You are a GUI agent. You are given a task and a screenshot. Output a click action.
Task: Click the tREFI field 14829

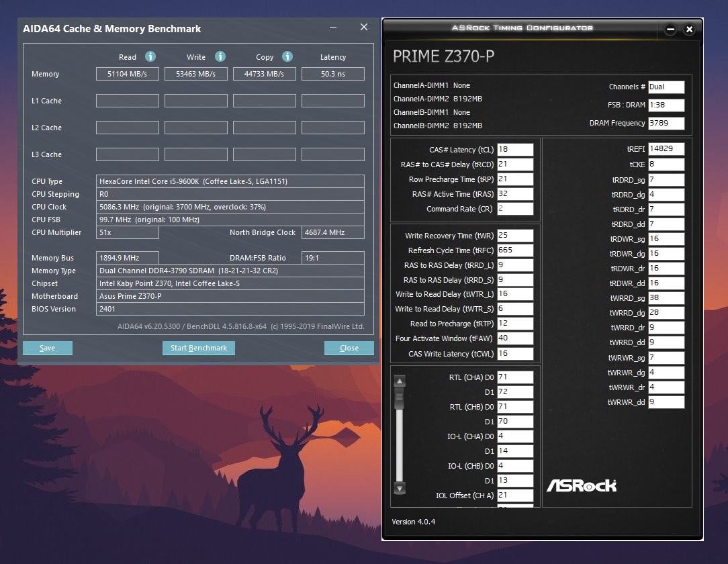(x=666, y=149)
